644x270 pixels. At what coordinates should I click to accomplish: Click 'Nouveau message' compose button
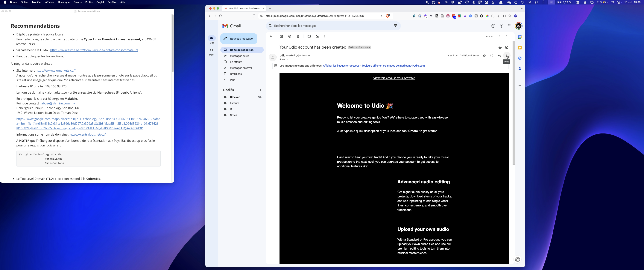pyautogui.click(x=239, y=39)
